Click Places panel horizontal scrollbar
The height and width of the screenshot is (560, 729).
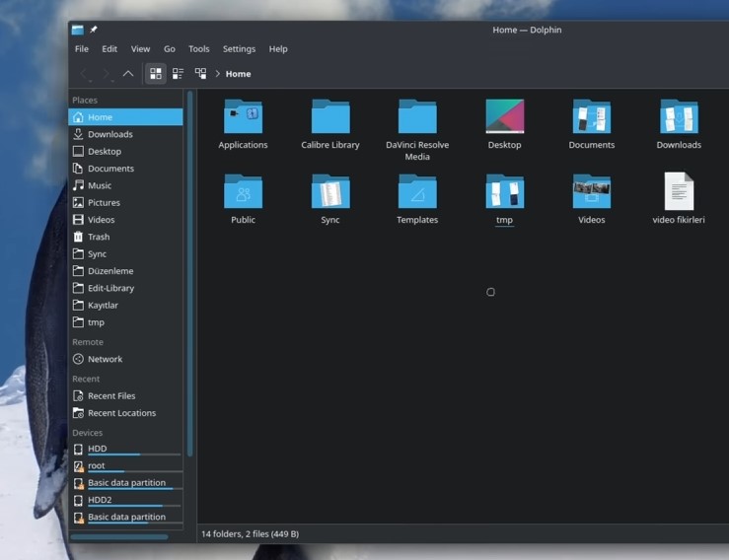[x=119, y=536]
